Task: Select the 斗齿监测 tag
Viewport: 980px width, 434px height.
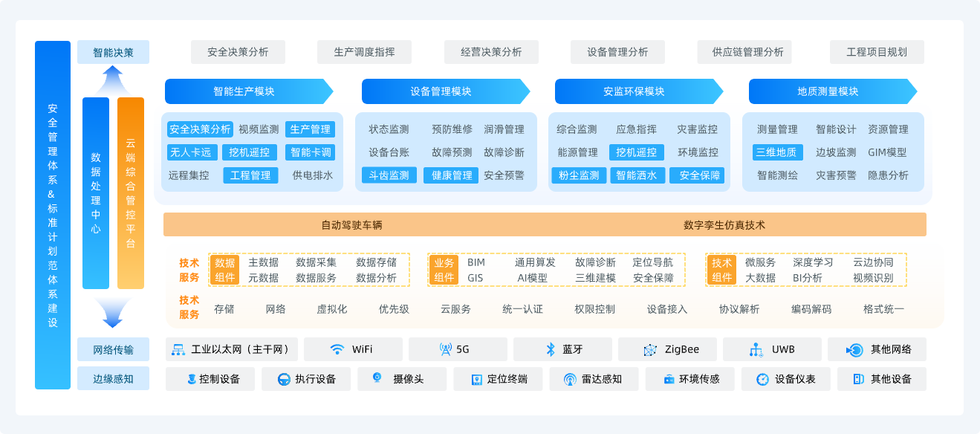Action: 389,175
